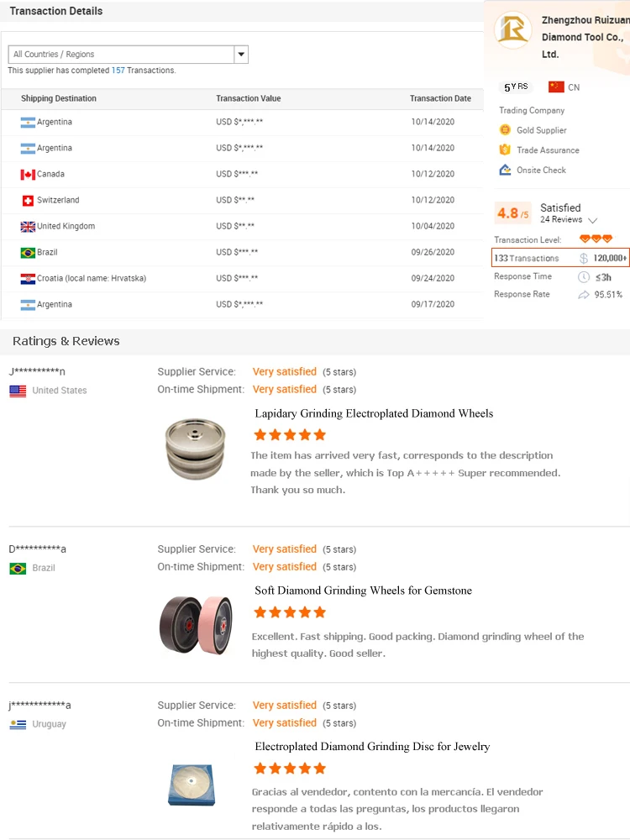This screenshot has height=840, width=630.
Task: Open Soft Diamond Grinding Wheels for Gemstone
Action: click(363, 591)
